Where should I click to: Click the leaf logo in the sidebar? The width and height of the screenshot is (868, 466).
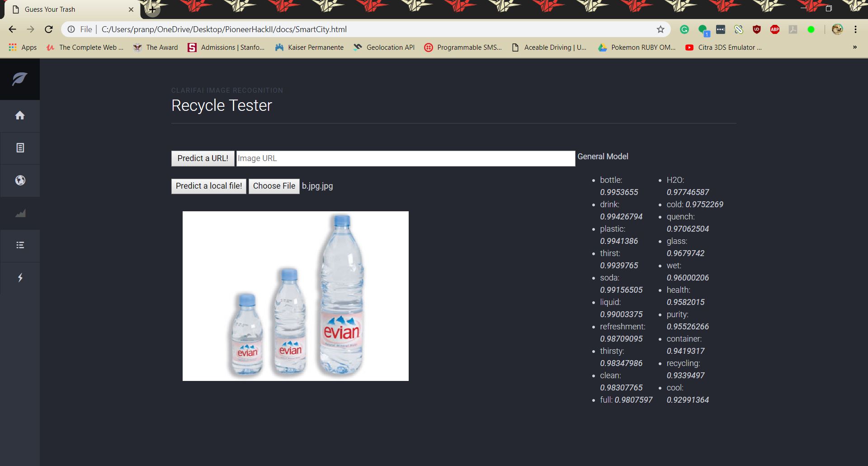(x=20, y=79)
